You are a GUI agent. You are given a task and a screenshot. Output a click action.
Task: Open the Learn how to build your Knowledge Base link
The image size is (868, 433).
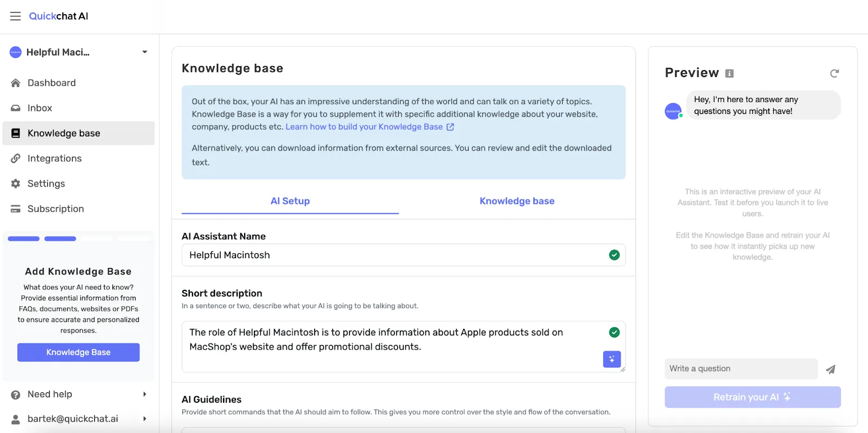click(364, 127)
